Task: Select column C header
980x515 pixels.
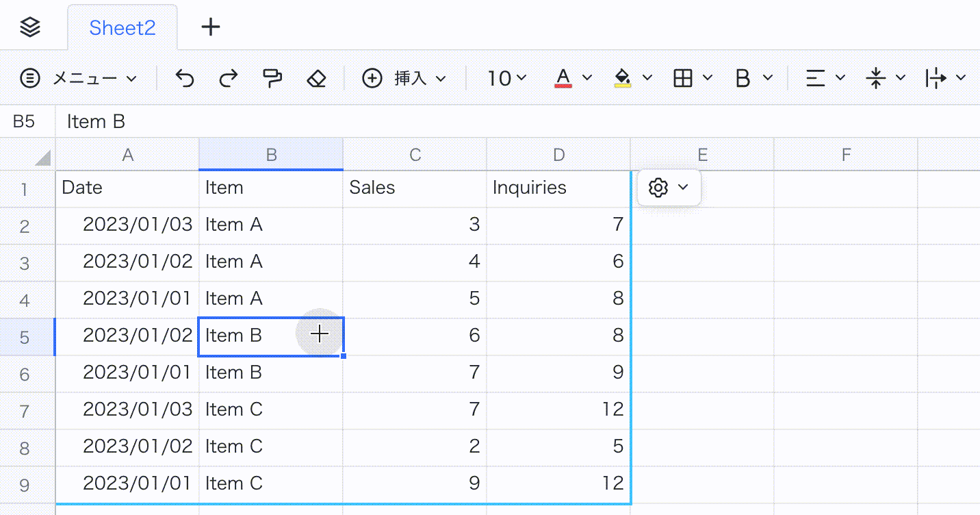Action: tap(415, 155)
